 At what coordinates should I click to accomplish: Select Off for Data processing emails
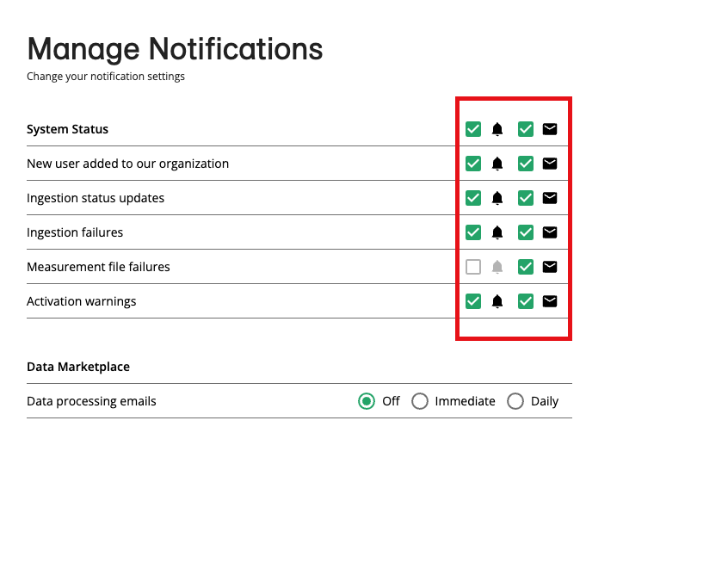[x=367, y=401]
